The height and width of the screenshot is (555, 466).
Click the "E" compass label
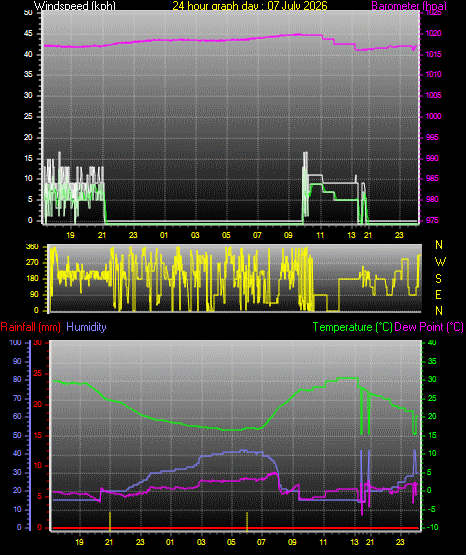click(438, 294)
